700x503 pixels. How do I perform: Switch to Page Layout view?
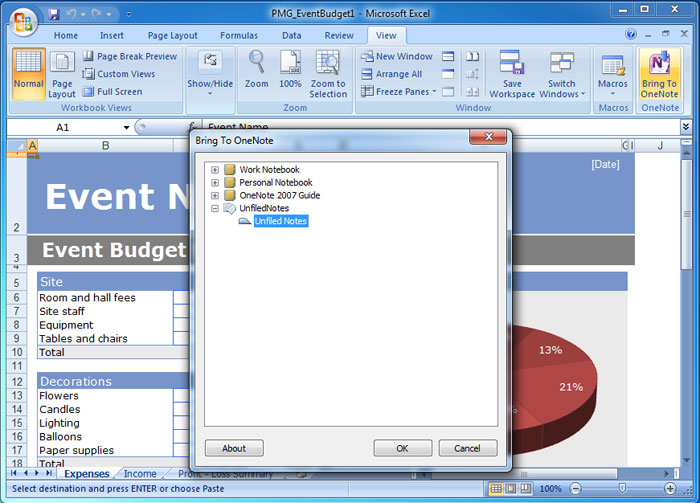tap(62, 73)
